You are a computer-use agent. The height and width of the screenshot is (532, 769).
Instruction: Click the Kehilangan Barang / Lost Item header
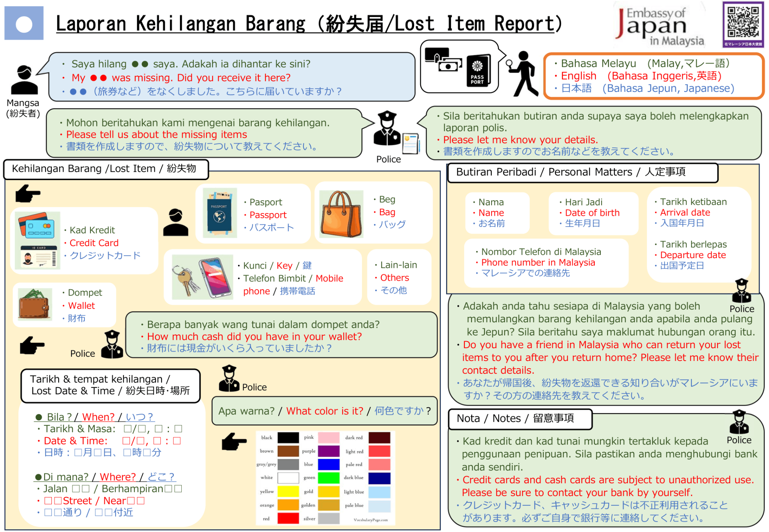tap(106, 170)
